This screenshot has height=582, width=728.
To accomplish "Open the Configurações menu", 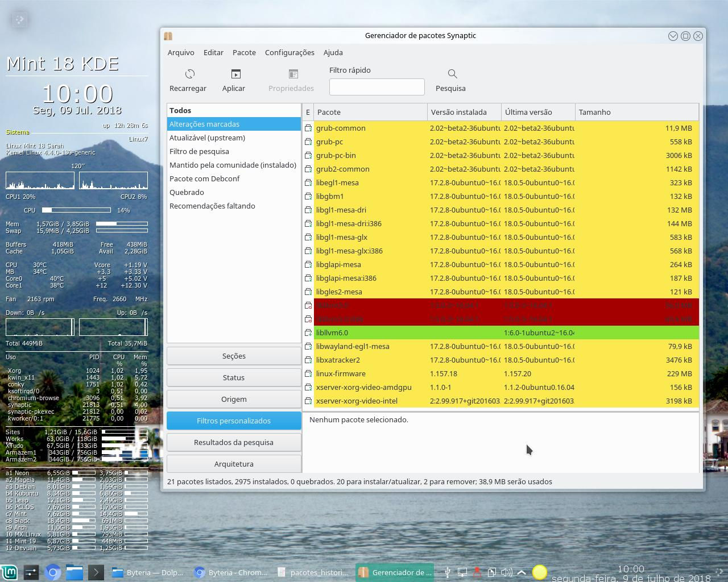I will tap(289, 52).
